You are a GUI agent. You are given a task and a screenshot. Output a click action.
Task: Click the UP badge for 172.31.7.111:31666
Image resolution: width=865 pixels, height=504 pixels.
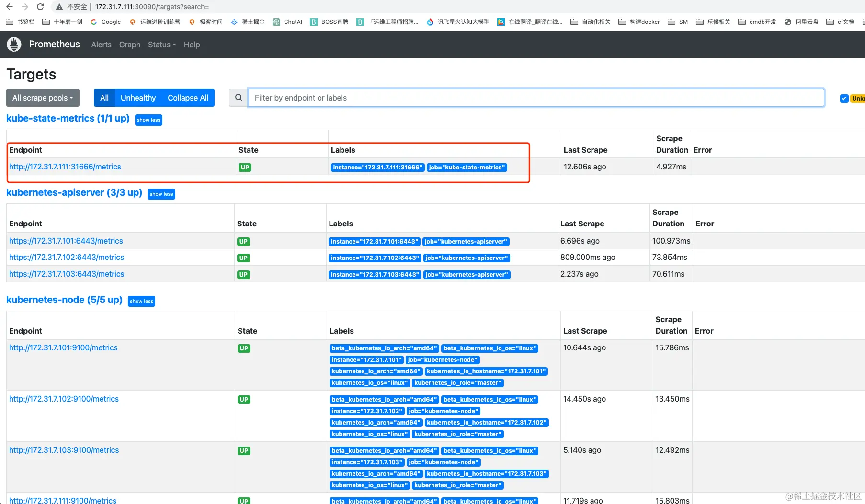(245, 168)
